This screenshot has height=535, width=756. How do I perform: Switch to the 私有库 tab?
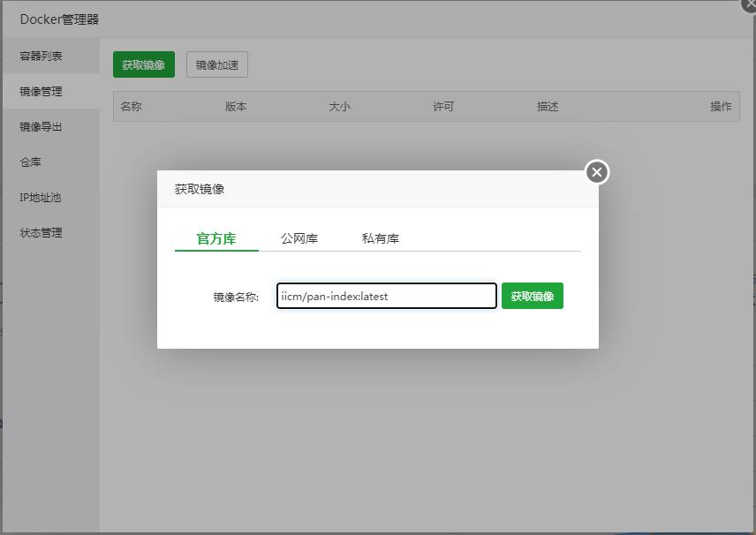click(x=381, y=238)
